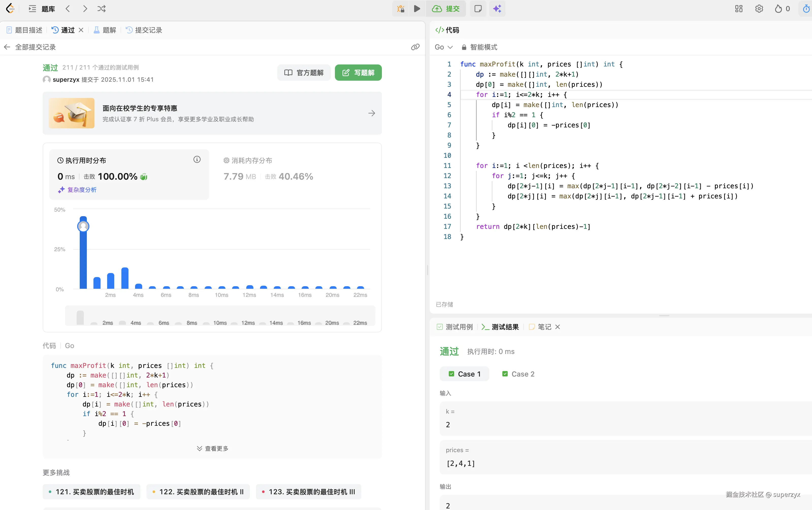
Task: Toggle the 智能模式 lock setting
Action: pos(479,47)
